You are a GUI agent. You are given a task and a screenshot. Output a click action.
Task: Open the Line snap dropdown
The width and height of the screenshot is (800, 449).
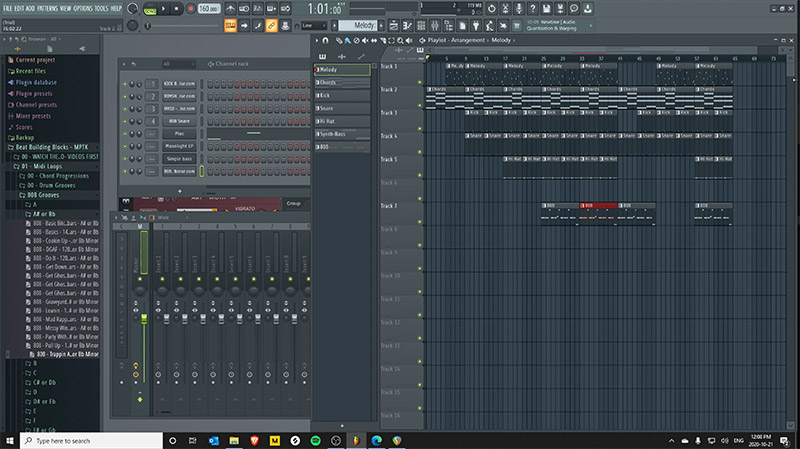(314, 24)
